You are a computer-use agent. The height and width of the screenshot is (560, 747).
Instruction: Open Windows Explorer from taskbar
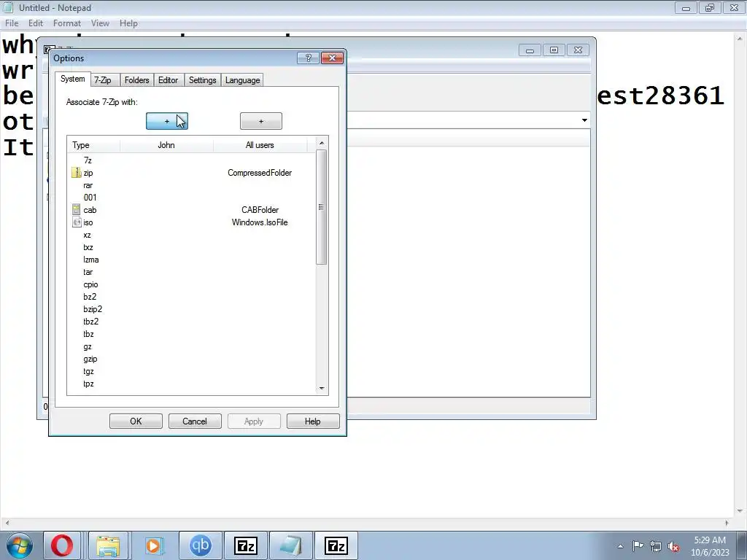click(x=108, y=545)
